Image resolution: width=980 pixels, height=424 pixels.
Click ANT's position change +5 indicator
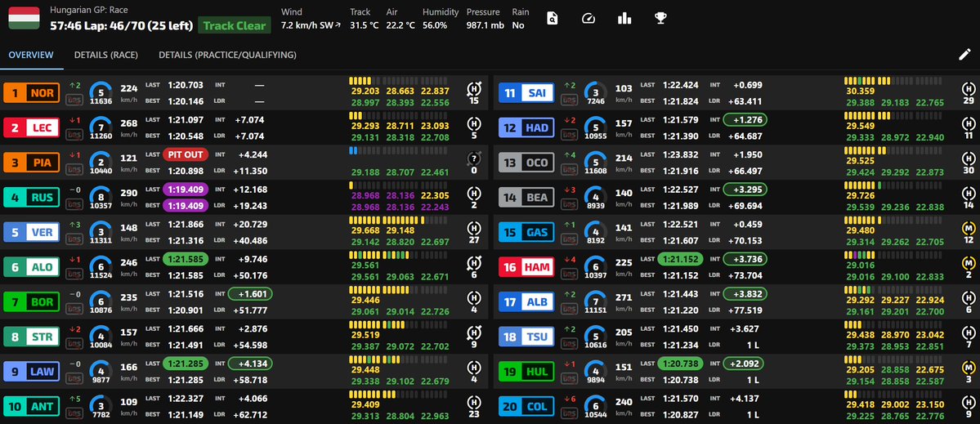(x=75, y=399)
